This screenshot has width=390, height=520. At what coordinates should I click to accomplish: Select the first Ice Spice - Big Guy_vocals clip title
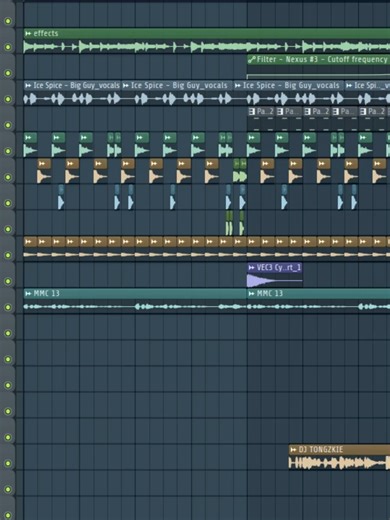76,86
